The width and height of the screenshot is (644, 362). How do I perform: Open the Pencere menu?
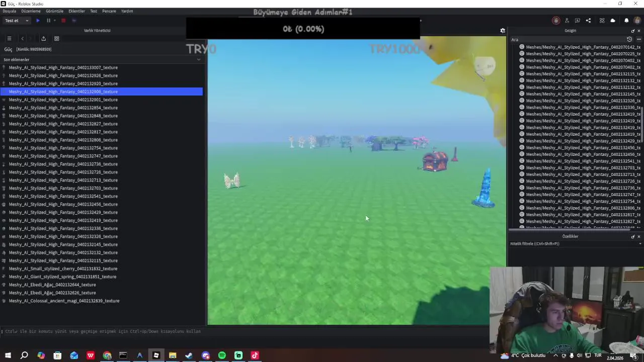[109, 11]
